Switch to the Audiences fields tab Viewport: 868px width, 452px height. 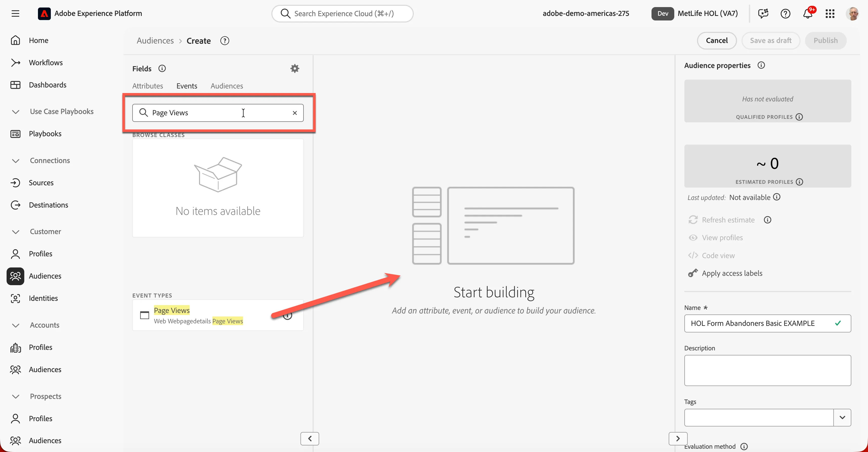click(227, 86)
